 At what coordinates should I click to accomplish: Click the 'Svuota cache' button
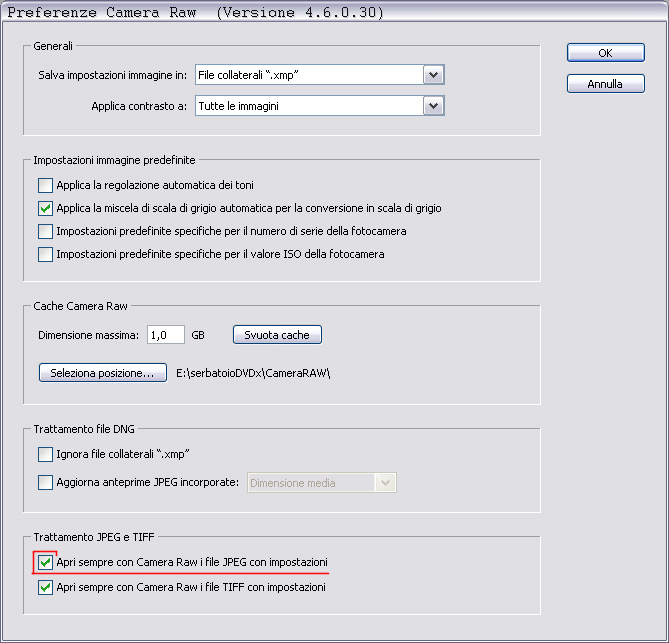[x=277, y=335]
